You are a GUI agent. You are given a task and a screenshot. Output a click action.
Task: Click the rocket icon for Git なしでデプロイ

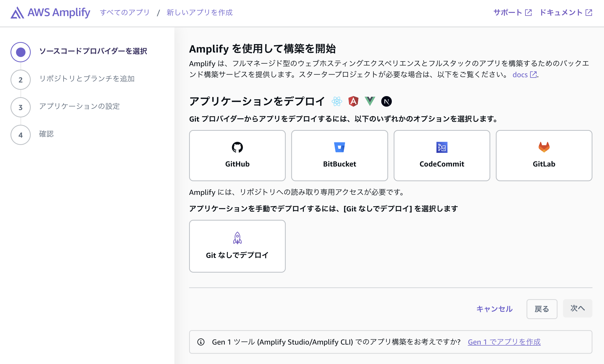tap(237, 237)
